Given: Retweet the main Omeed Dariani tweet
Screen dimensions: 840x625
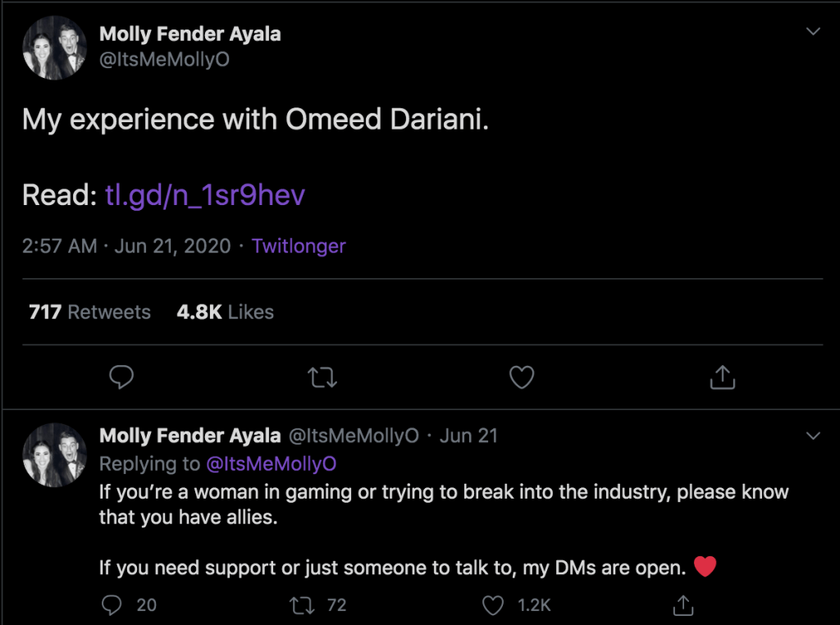Looking at the screenshot, I should click(x=322, y=377).
